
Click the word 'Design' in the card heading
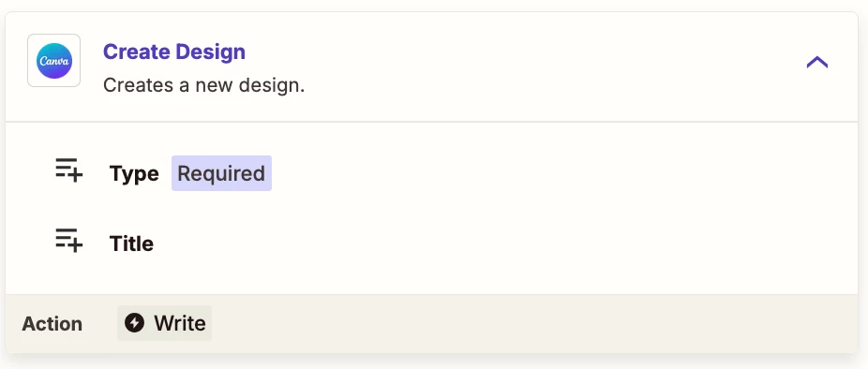(210, 52)
